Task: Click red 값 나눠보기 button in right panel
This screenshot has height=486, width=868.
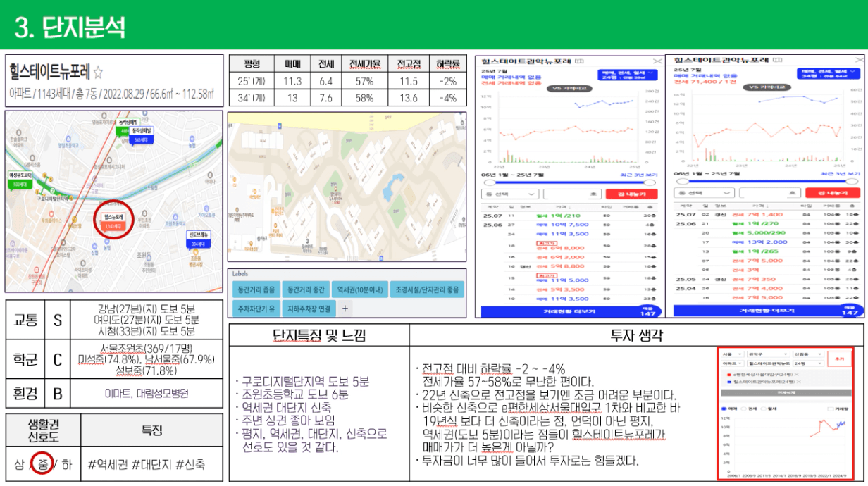Action: (833, 193)
